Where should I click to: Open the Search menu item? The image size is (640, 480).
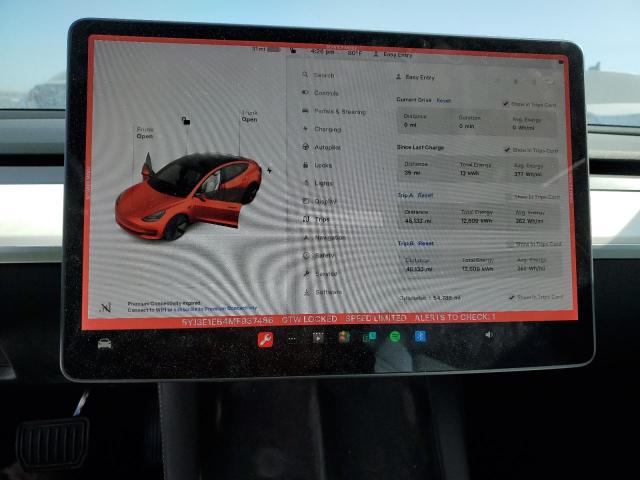319,76
